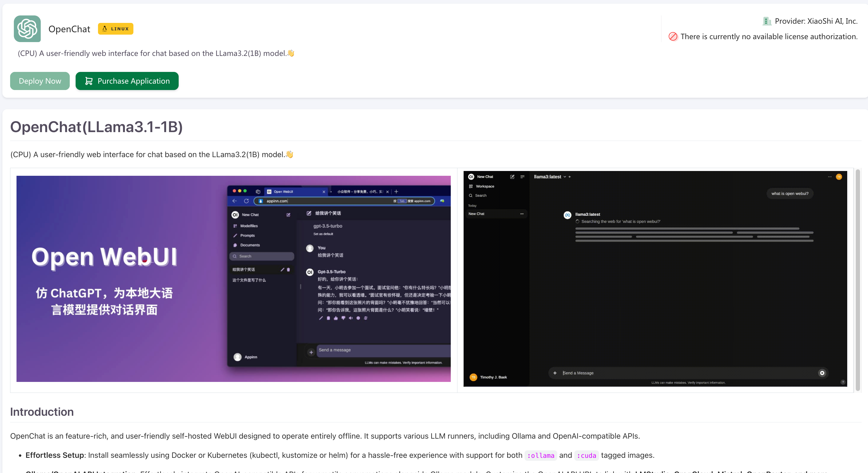Click the 'appinn.com' address bar
Image resolution: width=868 pixels, height=473 pixels.
[344, 201]
